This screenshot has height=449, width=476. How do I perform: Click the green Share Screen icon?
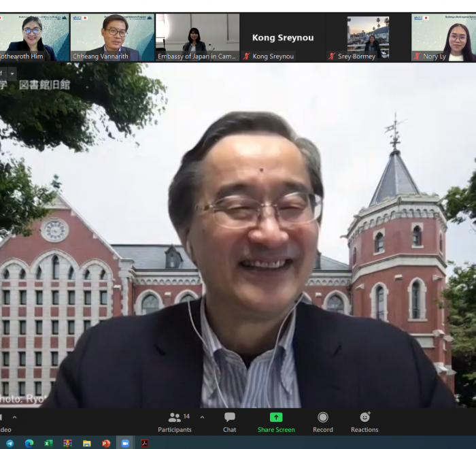tap(276, 418)
